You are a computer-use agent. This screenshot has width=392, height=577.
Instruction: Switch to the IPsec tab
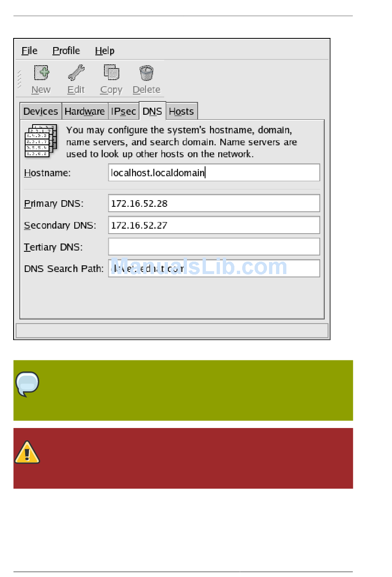tap(123, 111)
